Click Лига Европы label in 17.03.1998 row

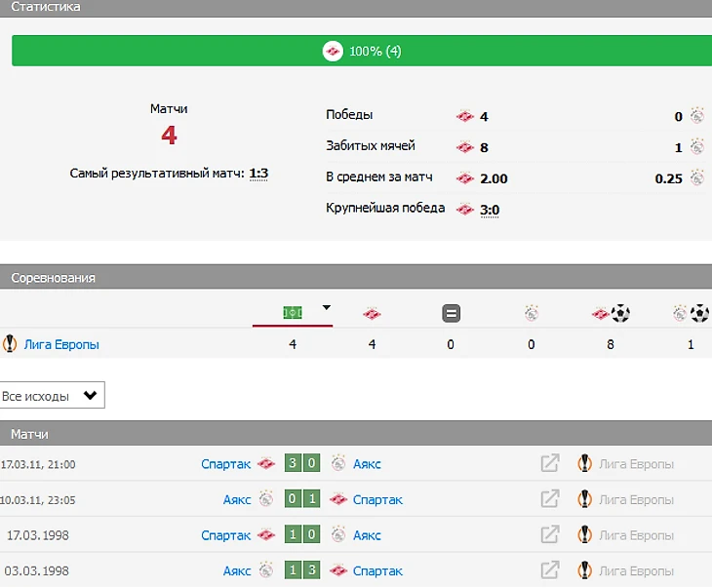636,535
